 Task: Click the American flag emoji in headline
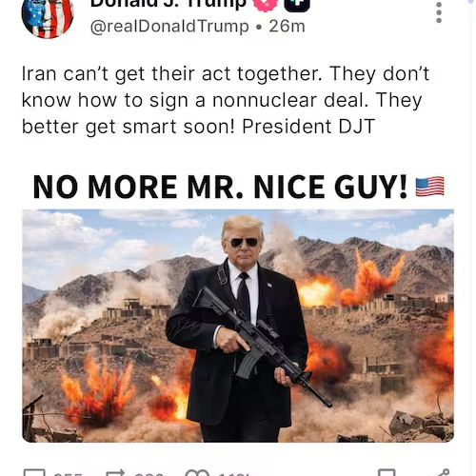(430, 187)
